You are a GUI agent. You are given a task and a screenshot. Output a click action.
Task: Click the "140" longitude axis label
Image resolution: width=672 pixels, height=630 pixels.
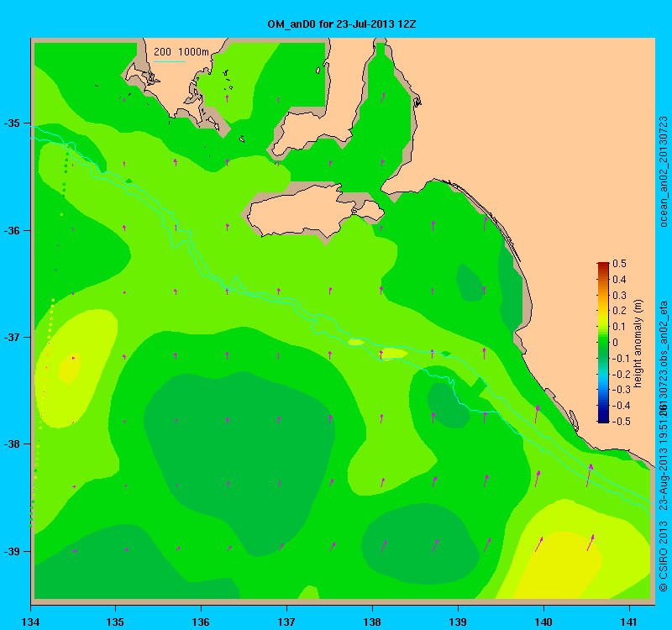(x=543, y=622)
